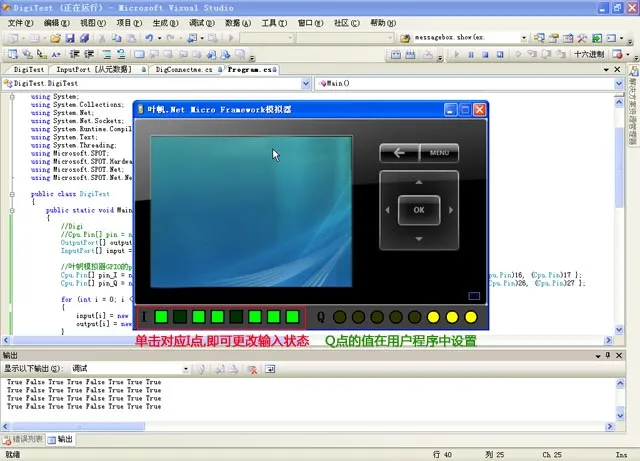Click the emulator left arrow button
Image resolution: width=640 pixels, height=461 pixels.
387,210
